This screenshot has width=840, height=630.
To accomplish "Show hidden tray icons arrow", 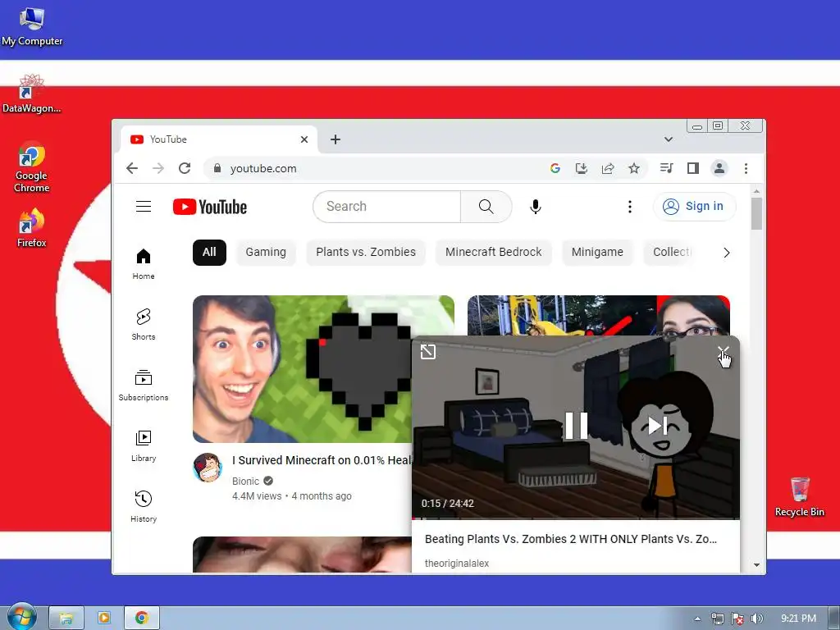I will [x=697, y=619].
